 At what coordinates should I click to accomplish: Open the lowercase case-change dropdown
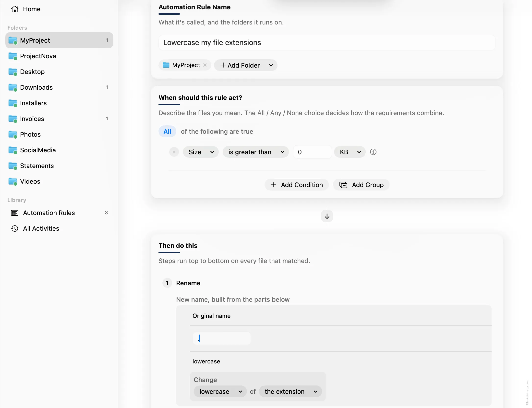220,392
